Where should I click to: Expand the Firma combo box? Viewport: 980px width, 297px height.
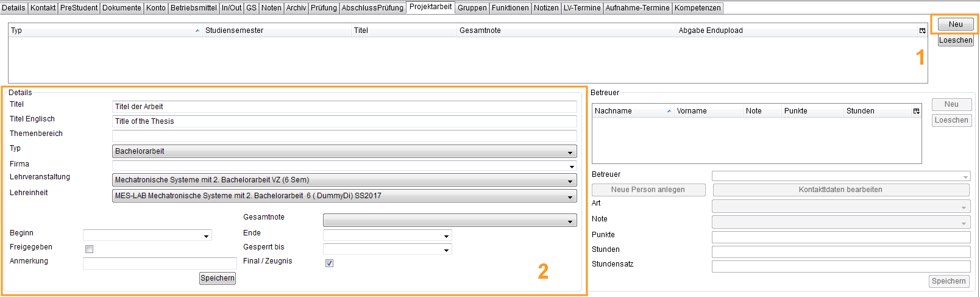click(571, 166)
